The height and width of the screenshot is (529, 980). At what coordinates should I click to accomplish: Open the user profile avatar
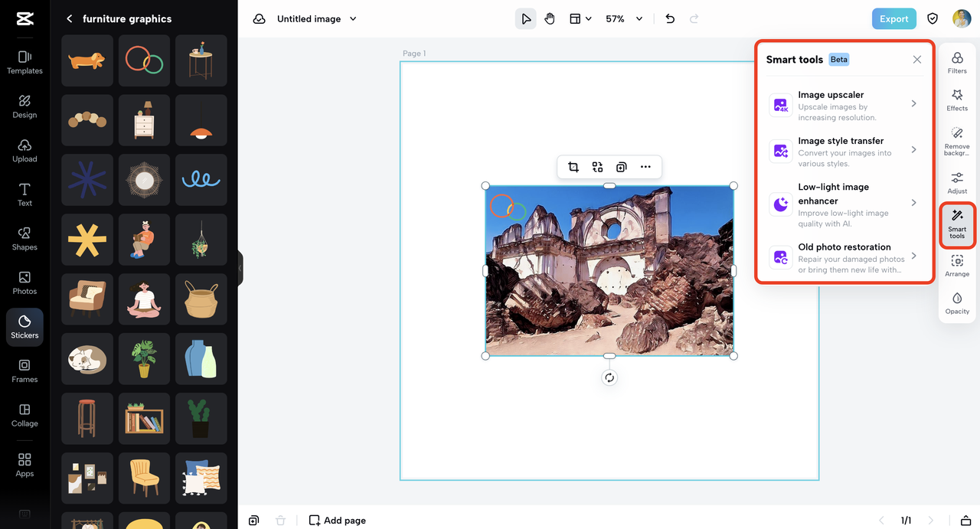(x=962, y=18)
